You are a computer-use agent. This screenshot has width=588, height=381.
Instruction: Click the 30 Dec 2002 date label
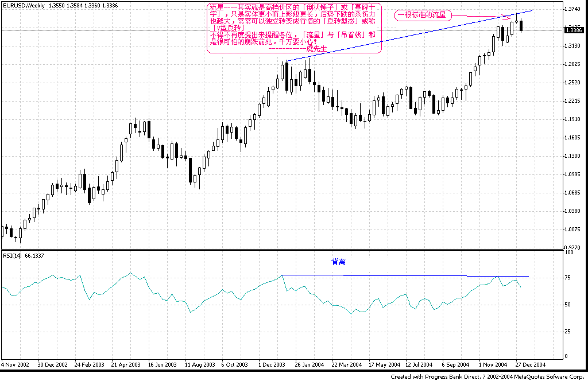pos(52,364)
